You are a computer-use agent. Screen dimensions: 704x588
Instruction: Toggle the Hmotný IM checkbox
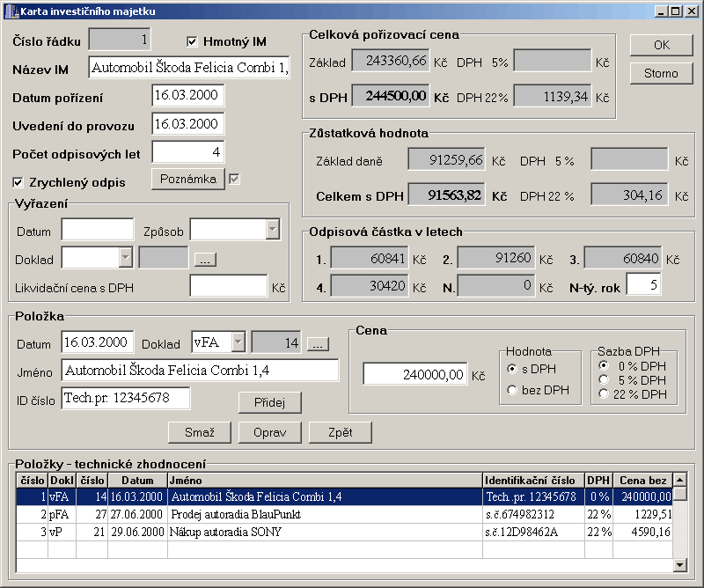(192, 41)
